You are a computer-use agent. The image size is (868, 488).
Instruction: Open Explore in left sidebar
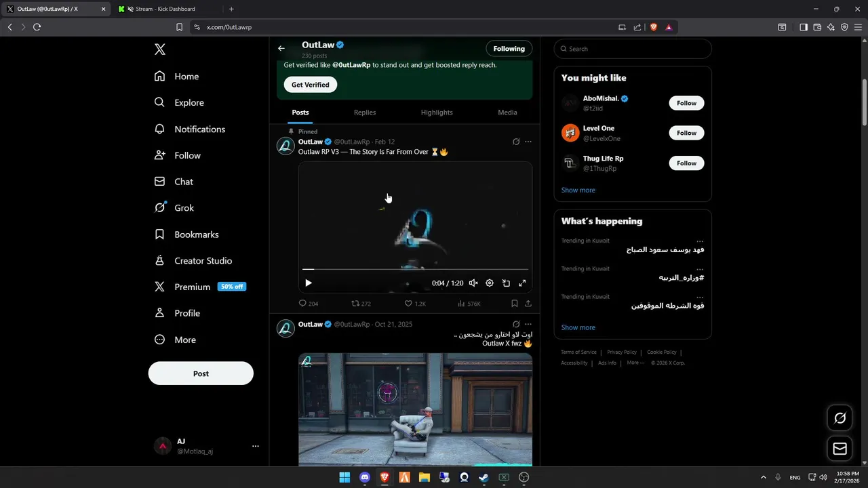pos(179,102)
